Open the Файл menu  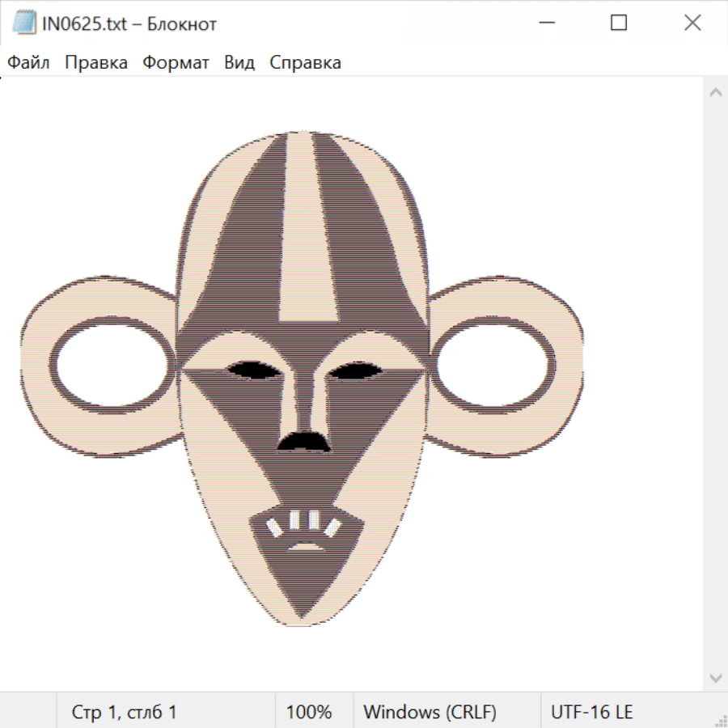click(x=28, y=62)
